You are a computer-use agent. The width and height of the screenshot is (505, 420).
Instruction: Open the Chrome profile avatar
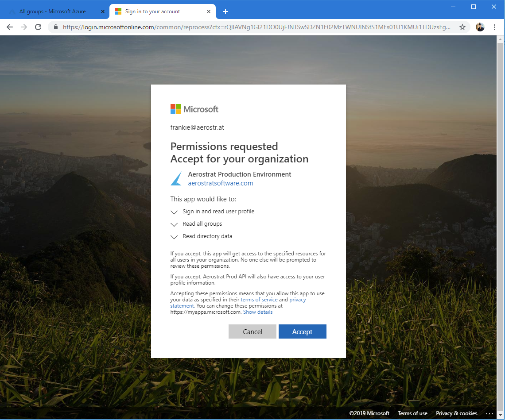point(480,27)
